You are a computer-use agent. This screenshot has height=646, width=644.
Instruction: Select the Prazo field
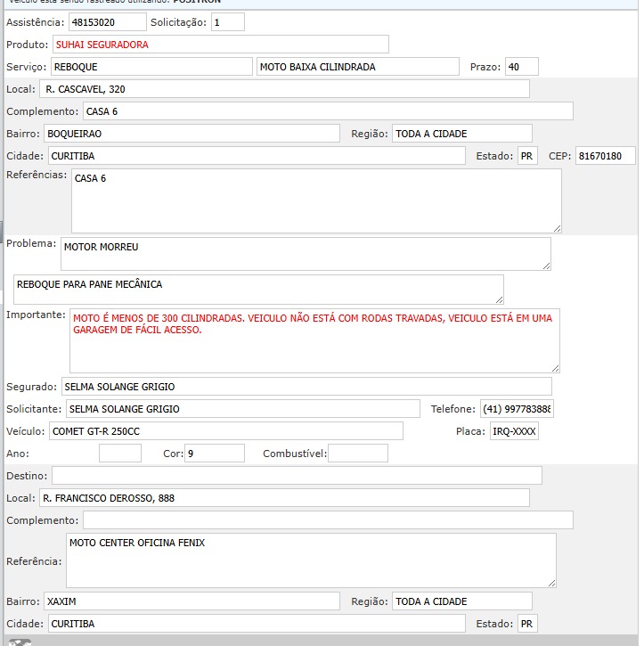520,67
